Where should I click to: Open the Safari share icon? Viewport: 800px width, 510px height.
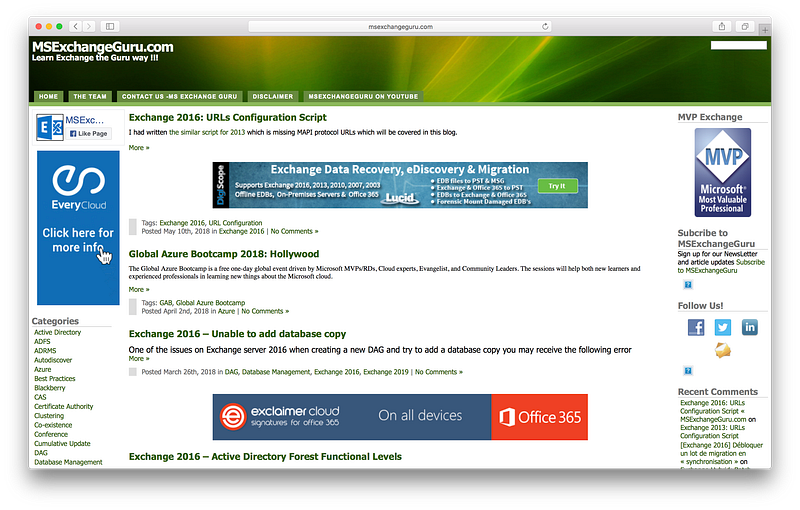click(x=721, y=26)
